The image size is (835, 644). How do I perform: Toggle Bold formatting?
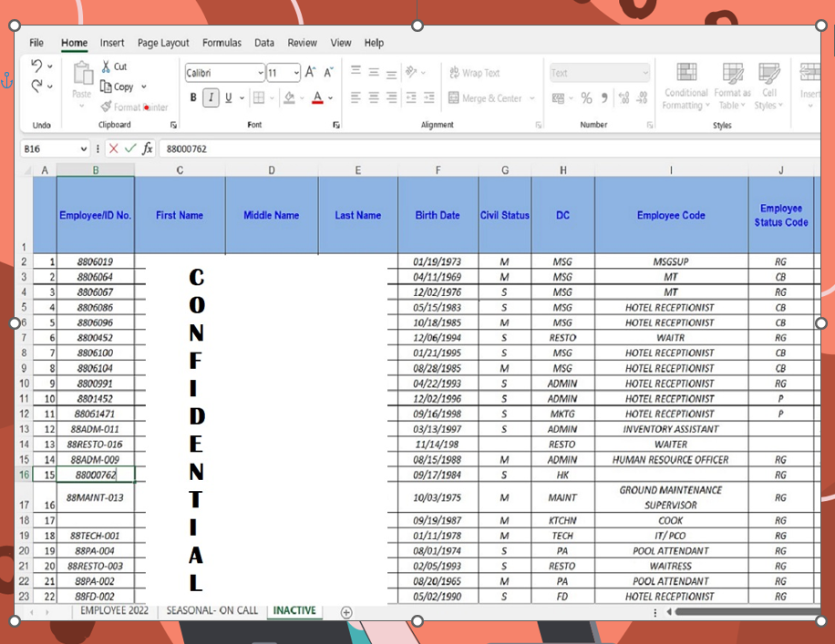pos(193,97)
